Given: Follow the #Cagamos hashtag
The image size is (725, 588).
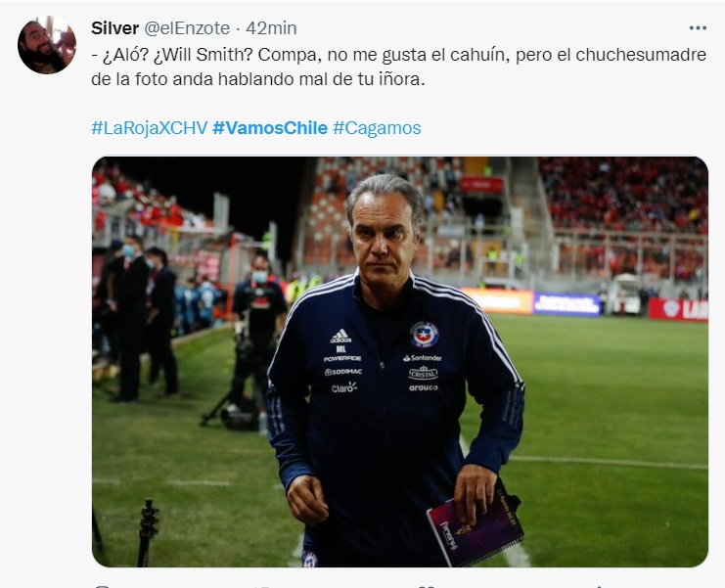Looking at the screenshot, I should pos(377,127).
